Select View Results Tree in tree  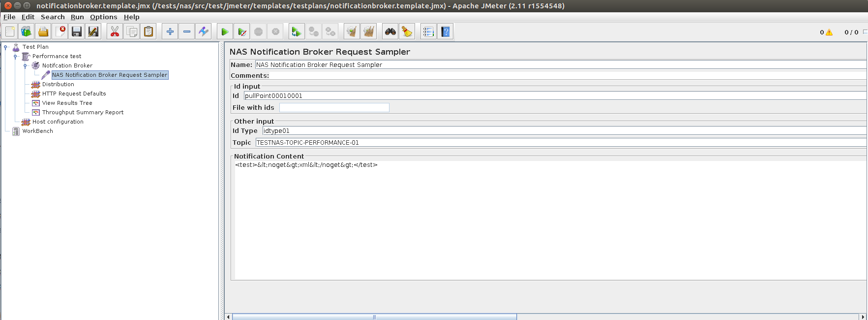point(67,103)
